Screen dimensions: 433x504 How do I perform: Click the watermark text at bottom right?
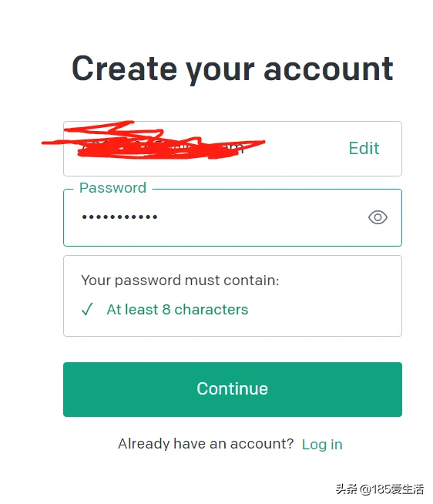[x=379, y=489]
